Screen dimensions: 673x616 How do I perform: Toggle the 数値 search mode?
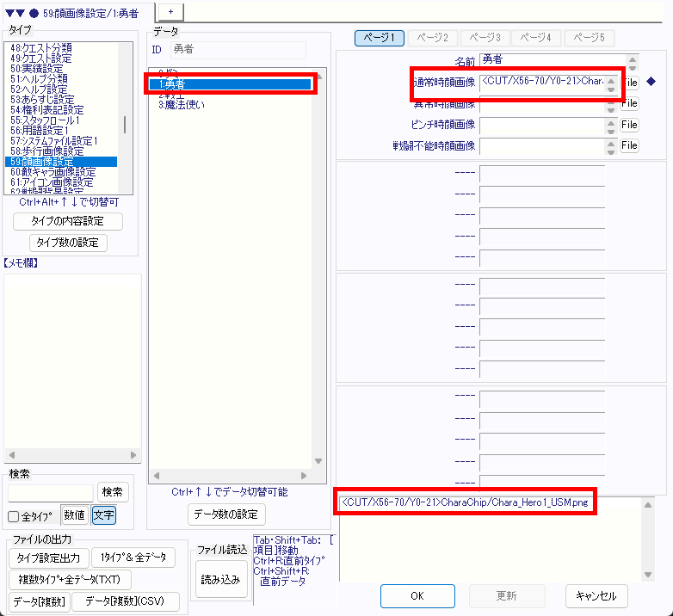tap(75, 515)
